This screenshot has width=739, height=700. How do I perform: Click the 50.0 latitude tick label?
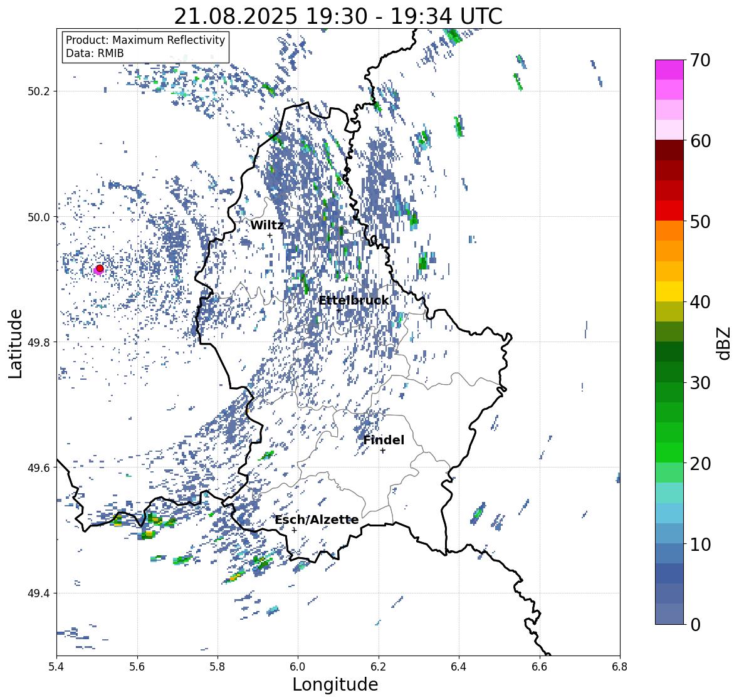pos(39,217)
